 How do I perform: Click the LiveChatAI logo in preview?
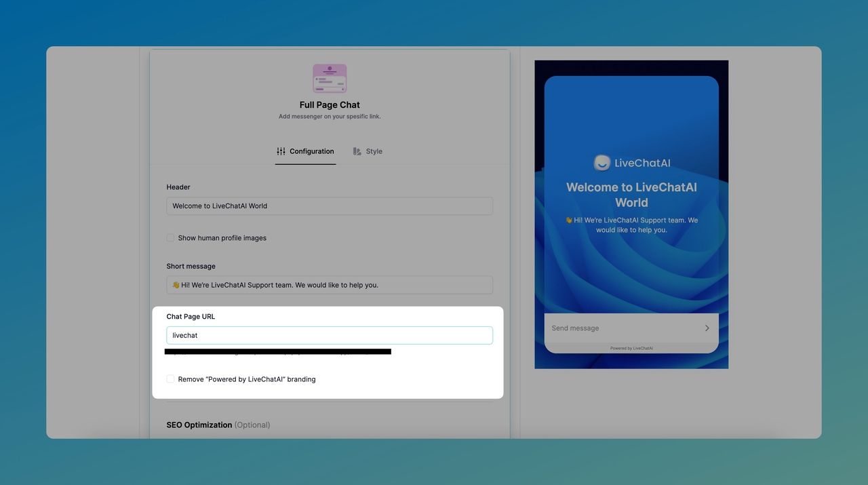[631, 163]
